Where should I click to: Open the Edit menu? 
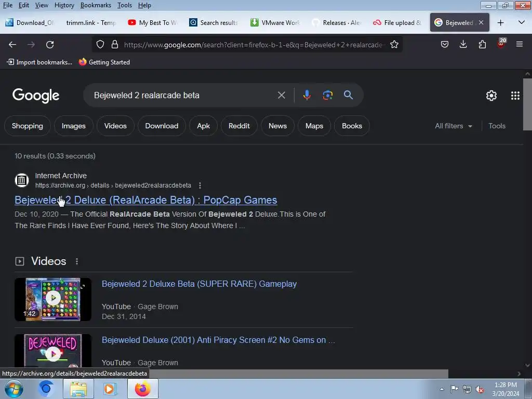[24, 5]
